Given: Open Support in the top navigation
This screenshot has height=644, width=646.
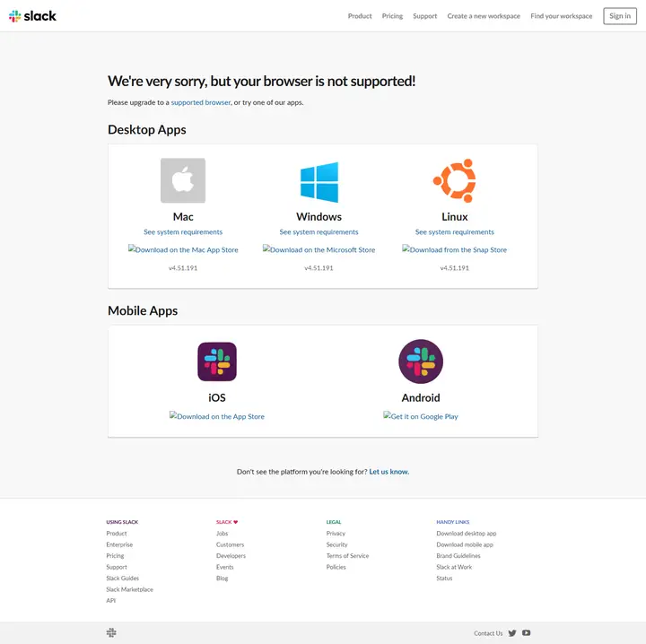Looking at the screenshot, I should 424,16.
